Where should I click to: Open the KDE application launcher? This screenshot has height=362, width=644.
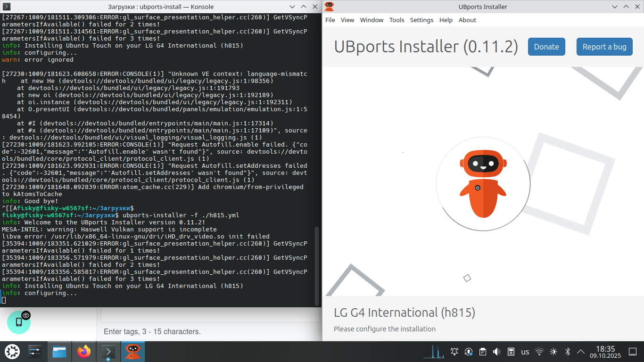12,352
